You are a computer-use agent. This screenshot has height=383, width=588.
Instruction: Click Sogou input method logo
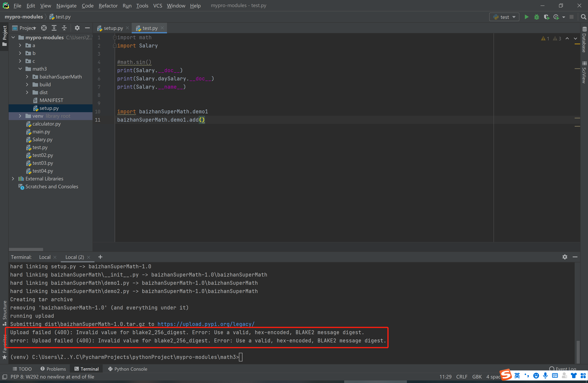point(505,375)
